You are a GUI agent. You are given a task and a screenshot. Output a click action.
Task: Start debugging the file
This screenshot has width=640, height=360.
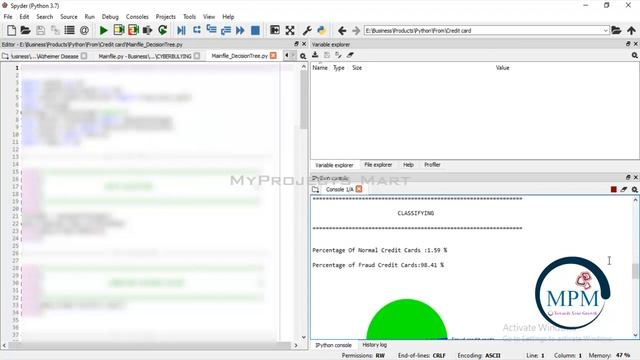pyautogui.click(x=181, y=30)
